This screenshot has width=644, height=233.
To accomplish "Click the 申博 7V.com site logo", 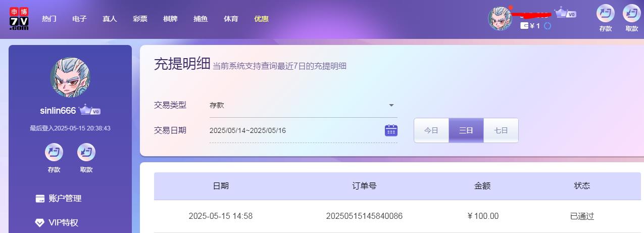I will 19,19.
